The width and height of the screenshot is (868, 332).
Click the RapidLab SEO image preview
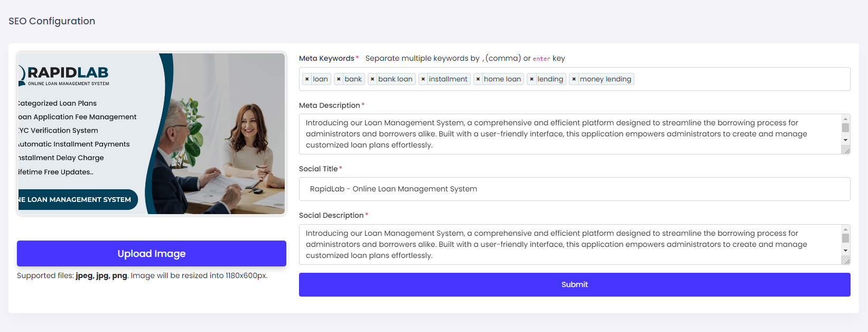(152, 134)
